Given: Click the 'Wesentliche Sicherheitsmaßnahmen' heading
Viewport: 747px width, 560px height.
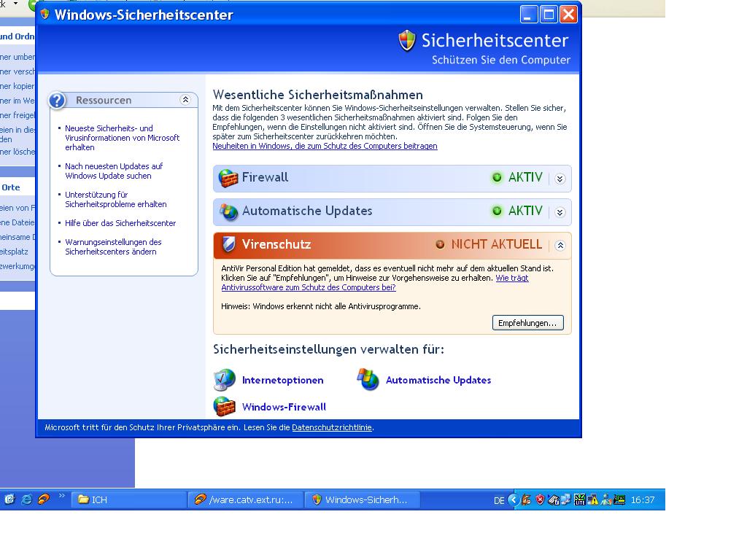Looking at the screenshot, I should coord(318,94).
